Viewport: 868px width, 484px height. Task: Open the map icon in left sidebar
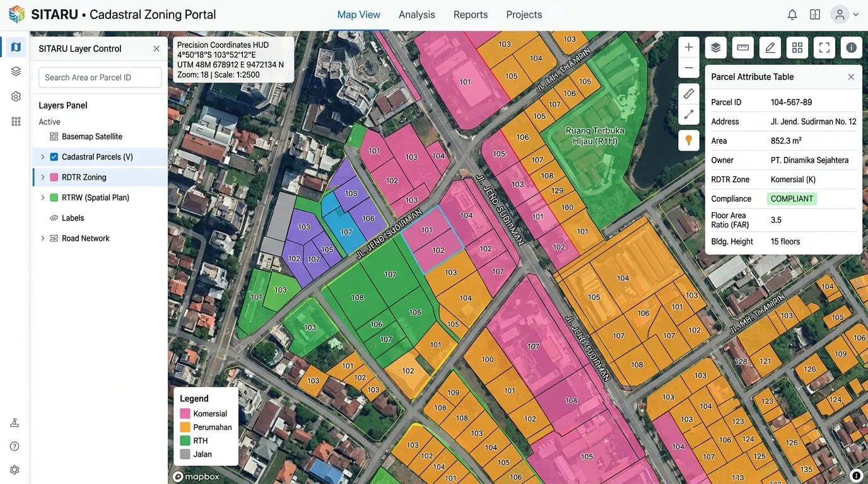(16, 47)
